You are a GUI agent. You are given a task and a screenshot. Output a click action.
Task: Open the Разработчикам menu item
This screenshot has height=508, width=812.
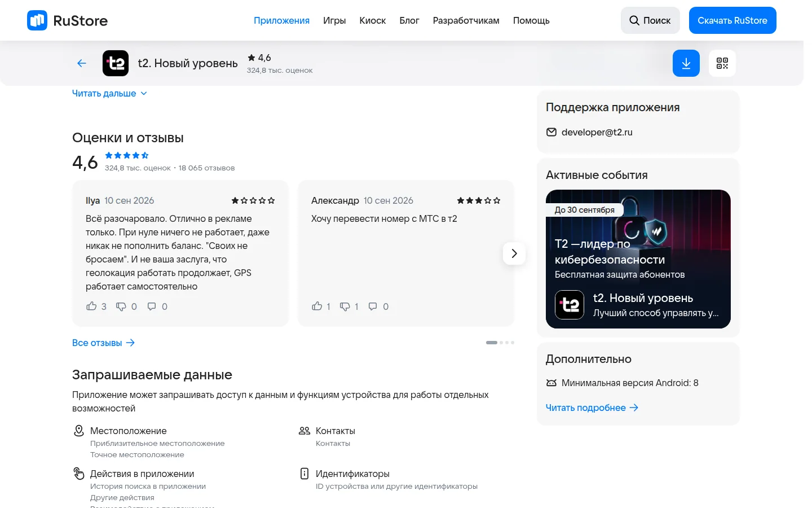click(x=466, y=20)
